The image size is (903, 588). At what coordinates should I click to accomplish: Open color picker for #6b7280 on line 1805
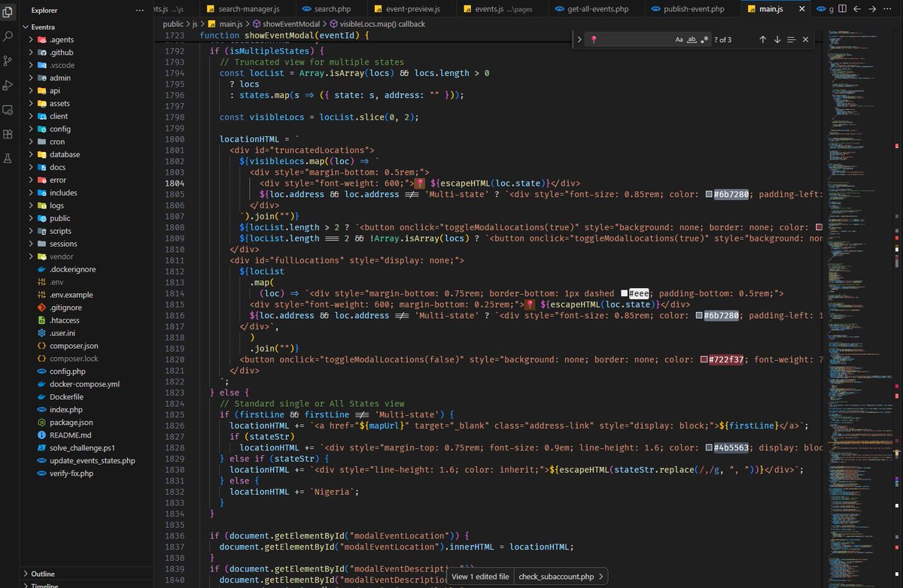click(709, 194)
